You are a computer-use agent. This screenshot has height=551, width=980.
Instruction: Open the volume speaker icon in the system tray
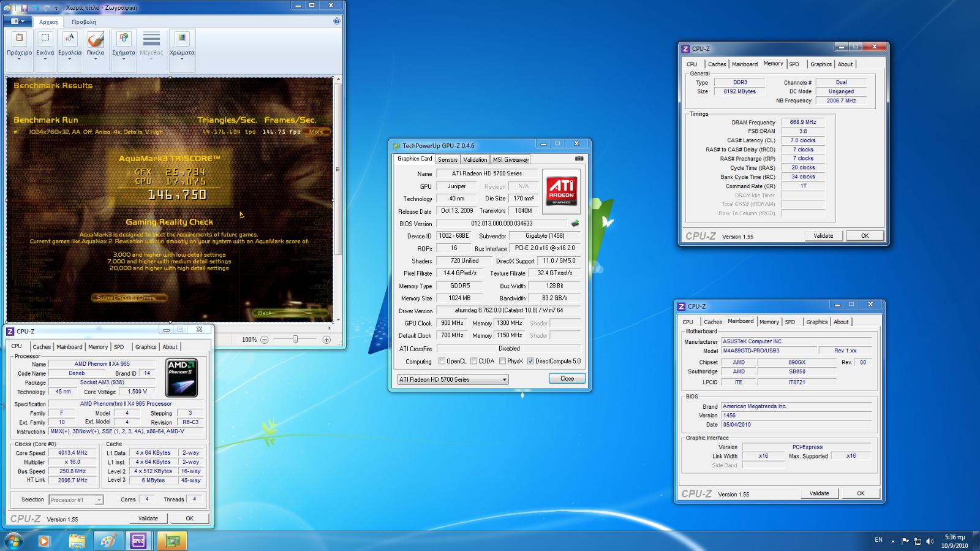click(930, 541)
